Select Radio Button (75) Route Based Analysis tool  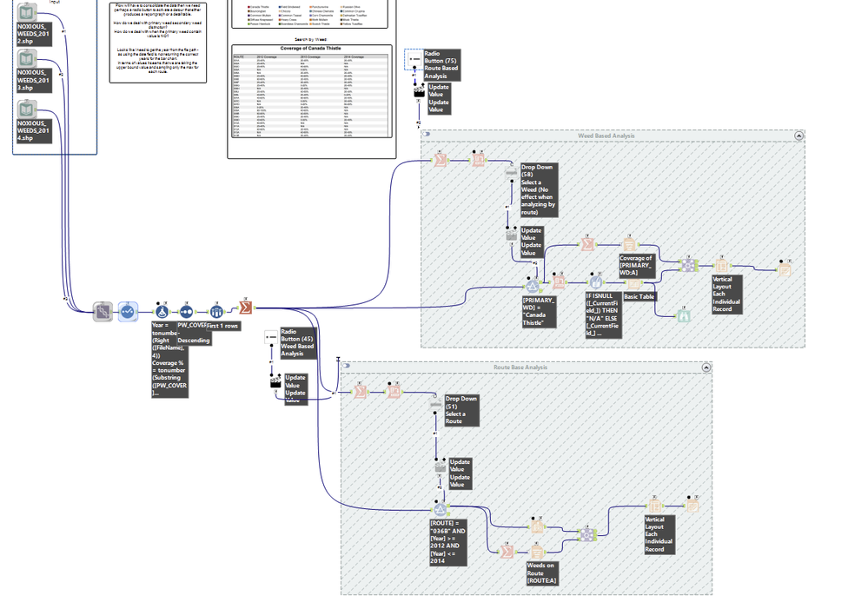(414, 58)
